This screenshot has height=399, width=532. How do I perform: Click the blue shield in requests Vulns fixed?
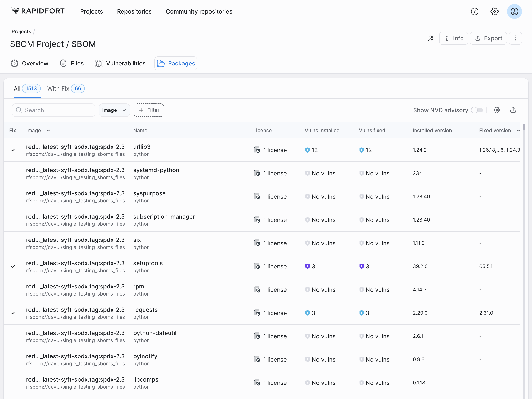coord(361,313)
